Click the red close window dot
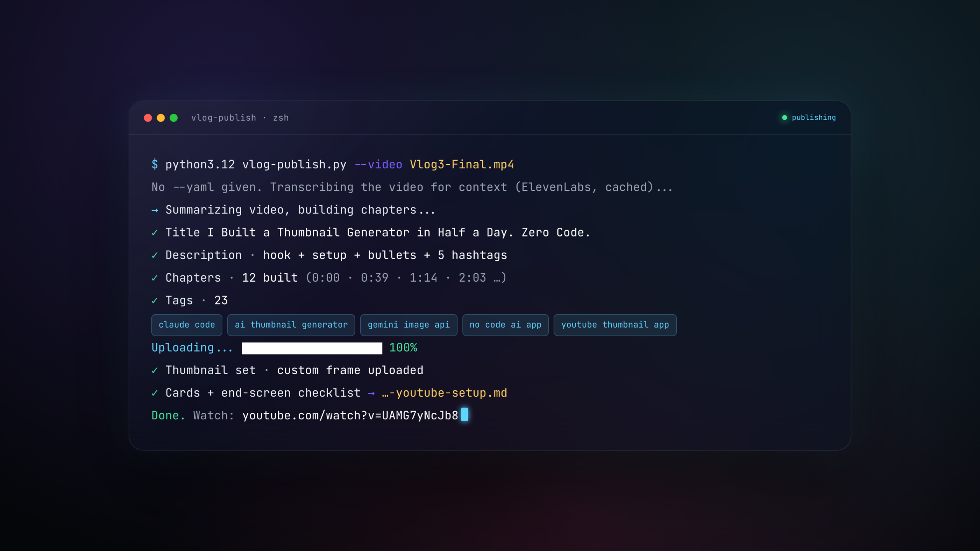 (148, 118)
